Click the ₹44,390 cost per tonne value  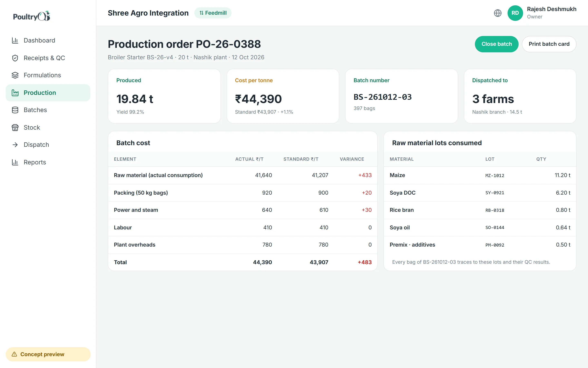(258, 99)
